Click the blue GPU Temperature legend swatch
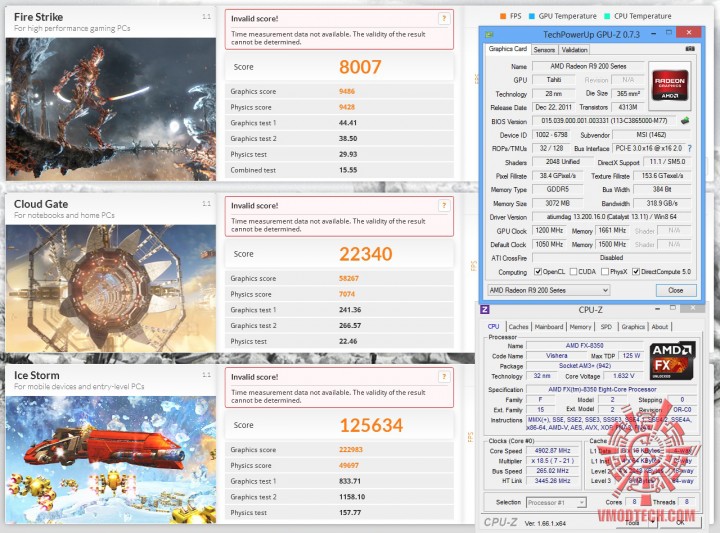720x533 pixels. coord(532,16)
